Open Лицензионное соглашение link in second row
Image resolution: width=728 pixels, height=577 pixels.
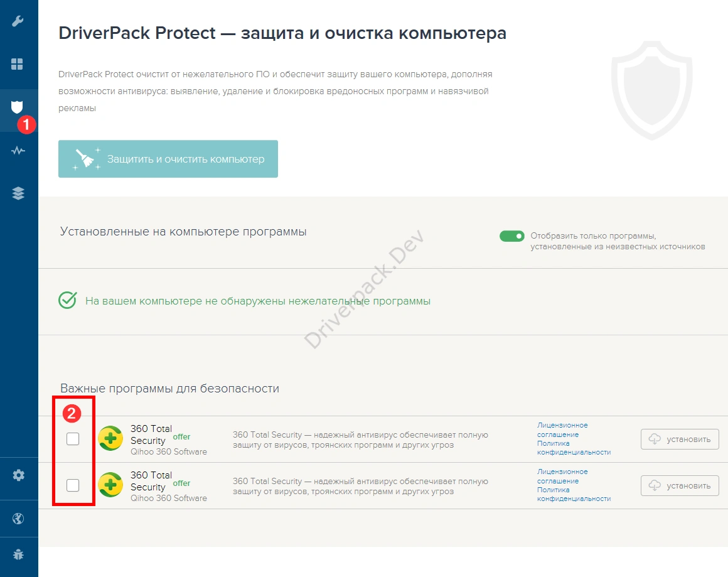(x=562, y=476)
